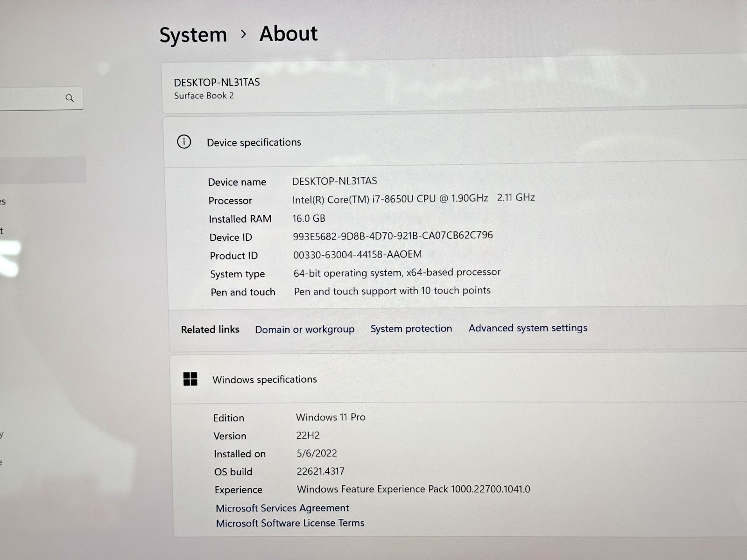Click the Pen and touch label
This screenshot has height=560, width=747.
(243, 292)
